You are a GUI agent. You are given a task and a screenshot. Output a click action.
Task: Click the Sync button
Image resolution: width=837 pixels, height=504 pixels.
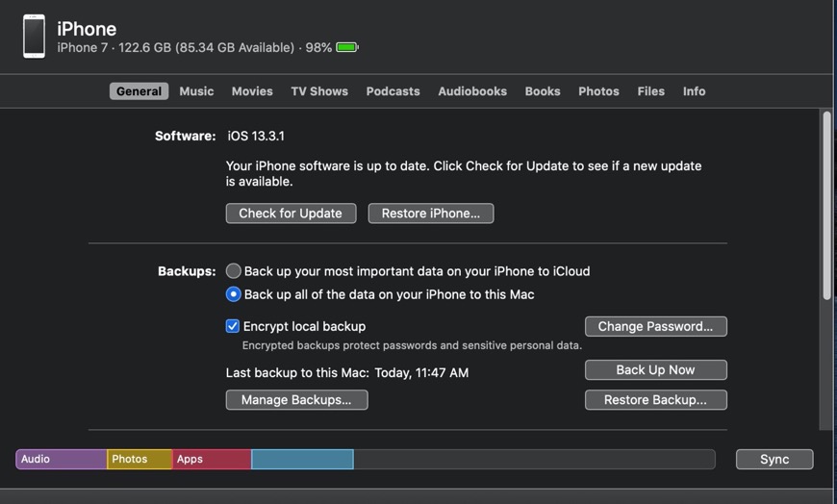(774, 459)
